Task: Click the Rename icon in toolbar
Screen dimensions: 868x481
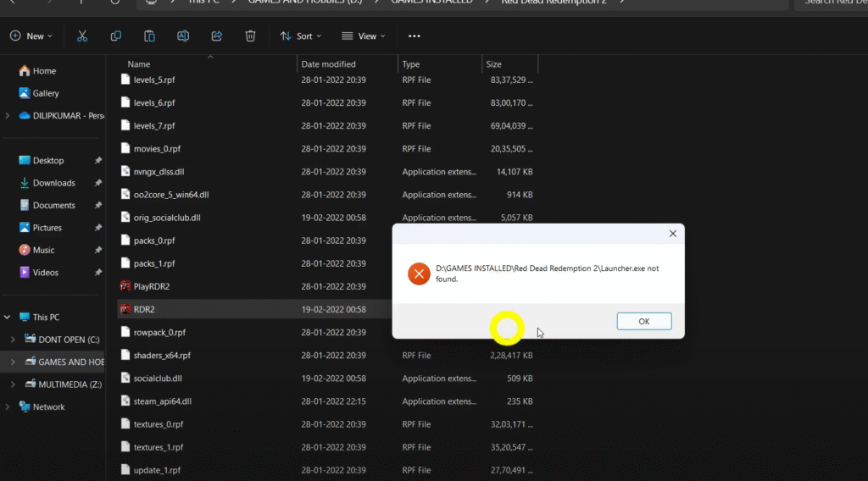Action: [x=183, y=36]
